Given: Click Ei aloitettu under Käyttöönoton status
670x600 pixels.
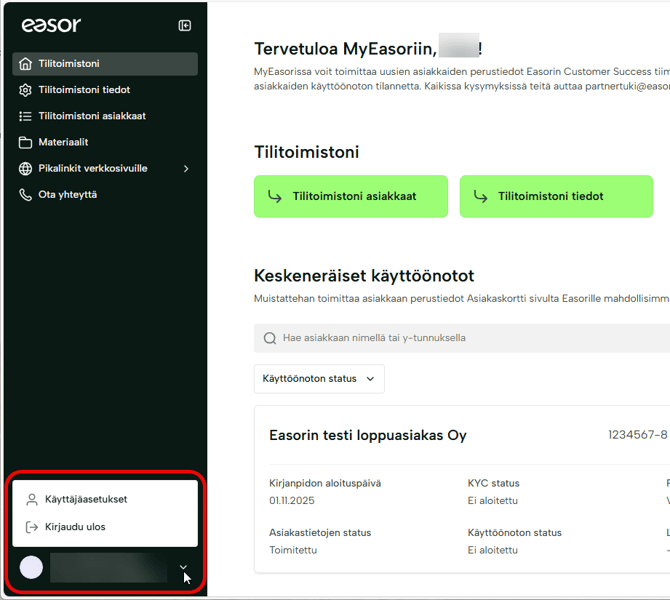Looking at the screenshot, I should 493,550.
